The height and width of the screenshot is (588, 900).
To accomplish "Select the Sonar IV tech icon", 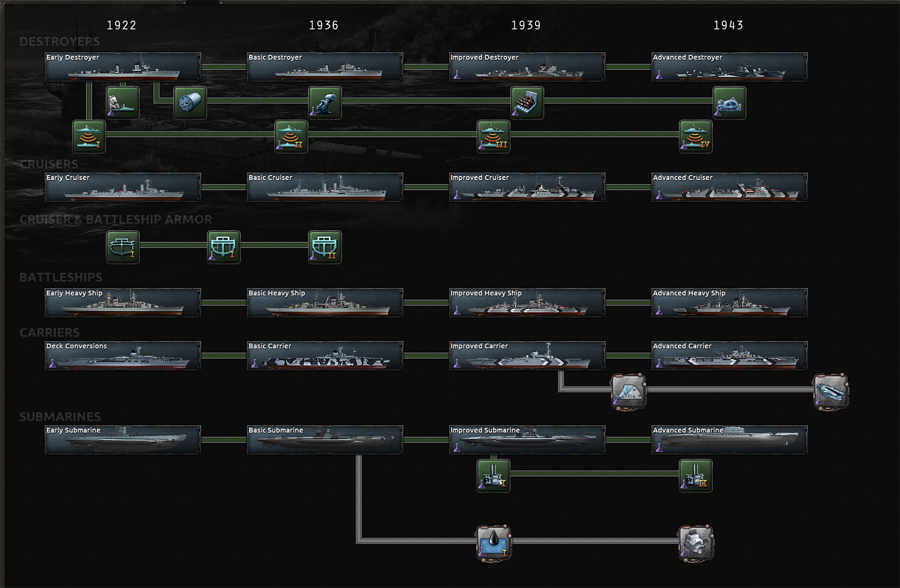I will [x=696, y=136].
